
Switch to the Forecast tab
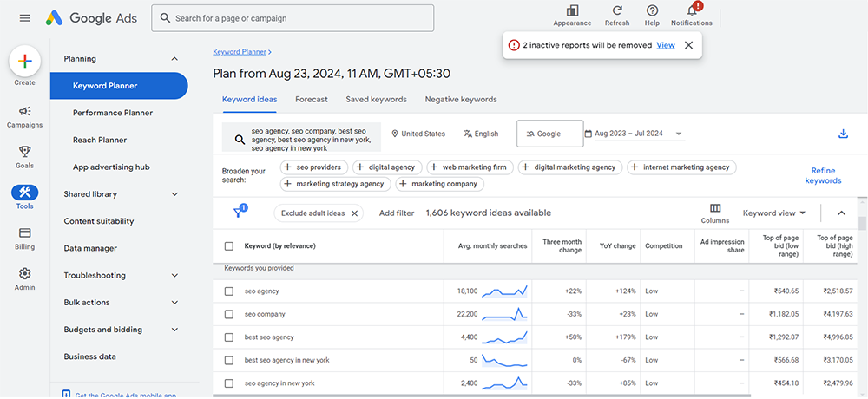312,100
